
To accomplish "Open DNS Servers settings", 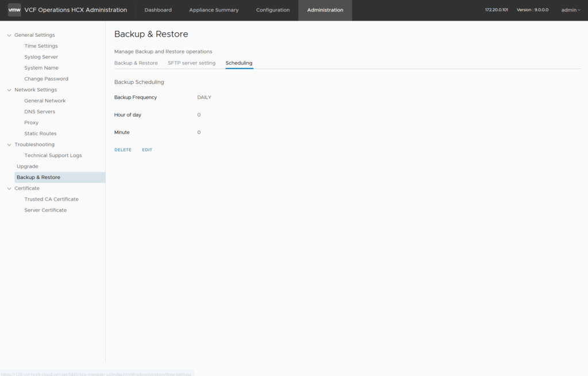I will (40, 112).
